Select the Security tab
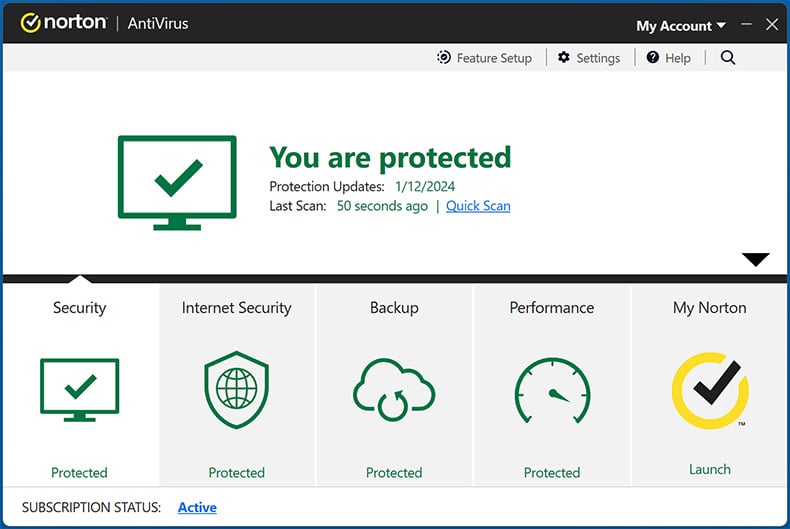 80,385
